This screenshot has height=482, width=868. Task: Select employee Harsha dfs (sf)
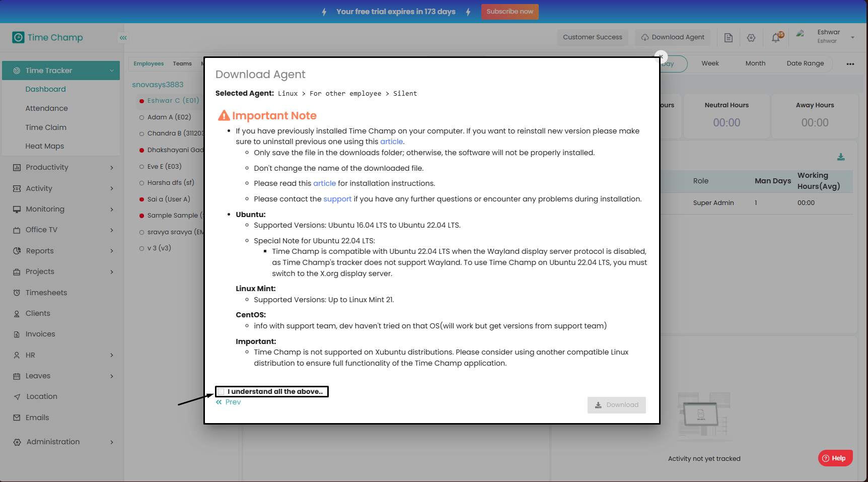pos(171,183)
